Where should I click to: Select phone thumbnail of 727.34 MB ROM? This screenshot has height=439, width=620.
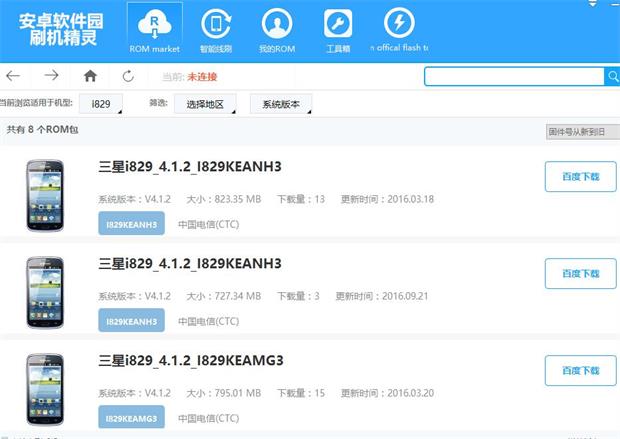(45, 292)
